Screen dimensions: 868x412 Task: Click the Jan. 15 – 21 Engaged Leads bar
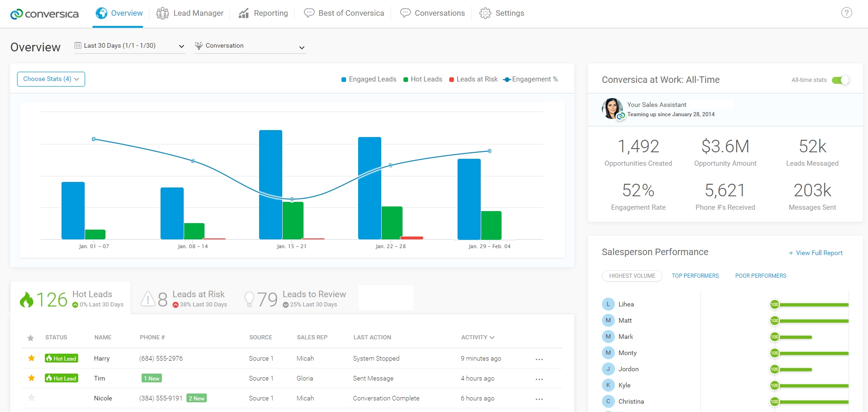[x=271, y=185]
